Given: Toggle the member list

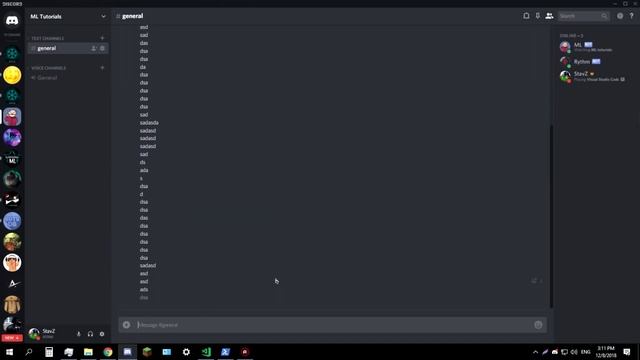Looking at the screenshot, I should tap(549, 16).
